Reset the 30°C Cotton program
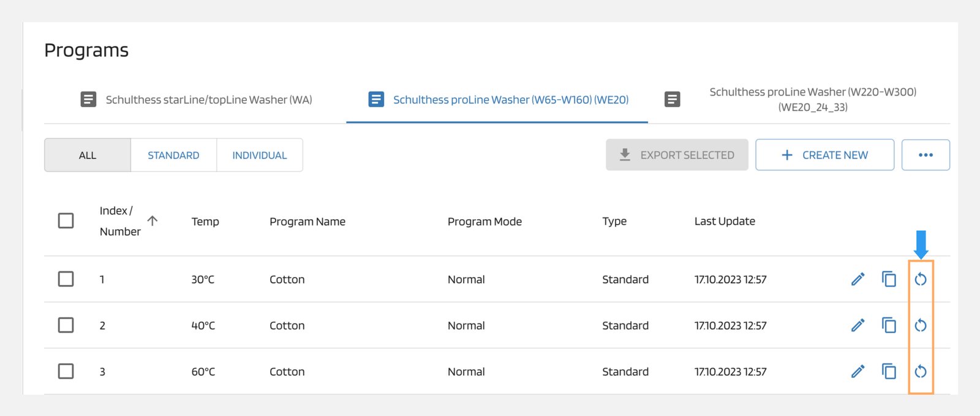This screenshot has width=980, height=416. tap(920, 279)
